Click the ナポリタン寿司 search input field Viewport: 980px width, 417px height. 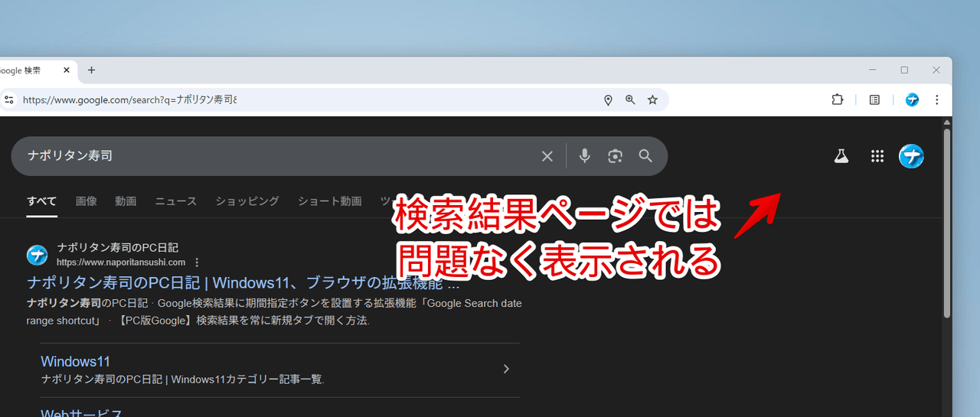click(276, 156)
